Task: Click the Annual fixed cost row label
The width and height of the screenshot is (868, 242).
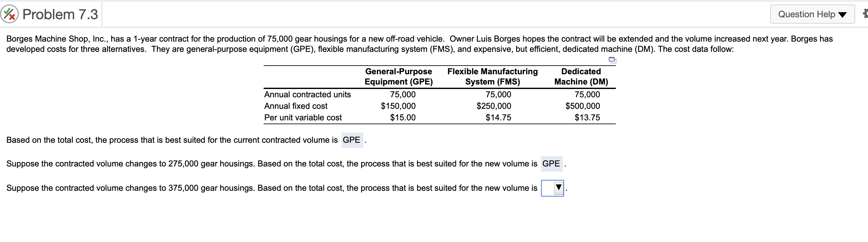Action: pyautogui.click(x=296, y=106)
